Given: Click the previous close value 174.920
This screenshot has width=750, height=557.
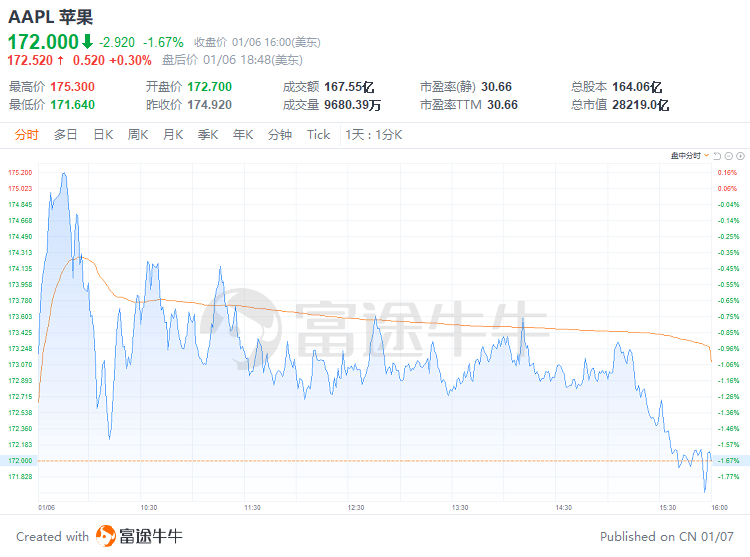Looking at the screenshot, I should click(210, 104).
